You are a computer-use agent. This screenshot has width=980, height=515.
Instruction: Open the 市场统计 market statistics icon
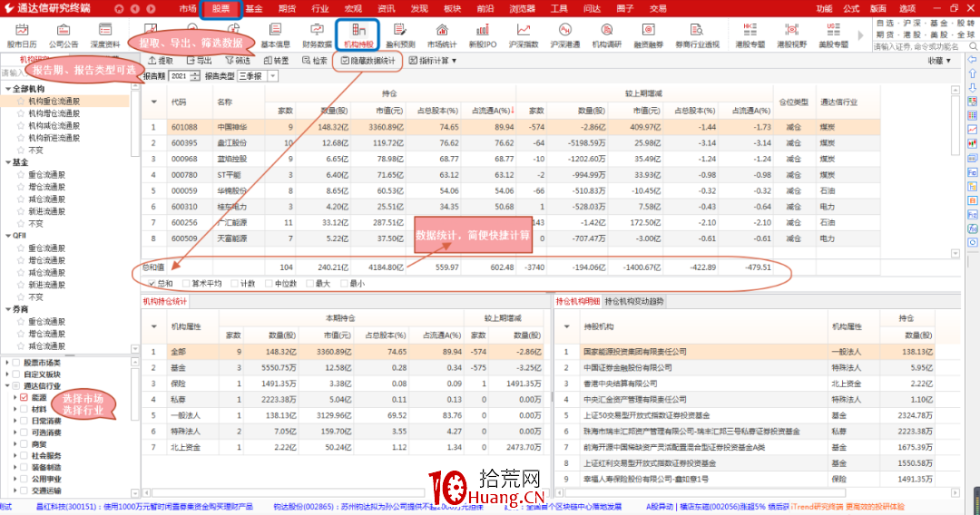442,35
